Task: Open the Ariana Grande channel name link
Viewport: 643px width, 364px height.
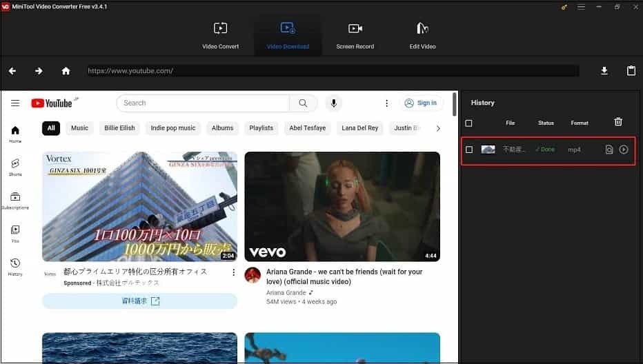Action: (x=286, y=293)
